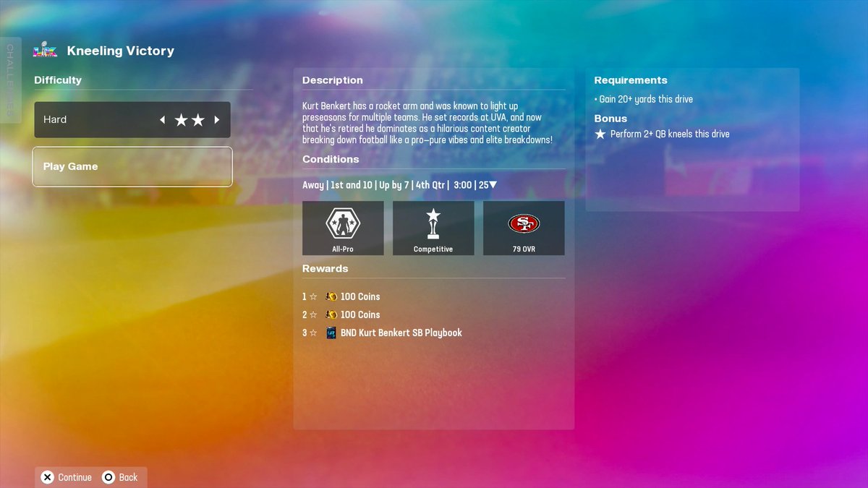Click the Super Bowl LIX logo icon
868x488 pixels.
point(46,50)
